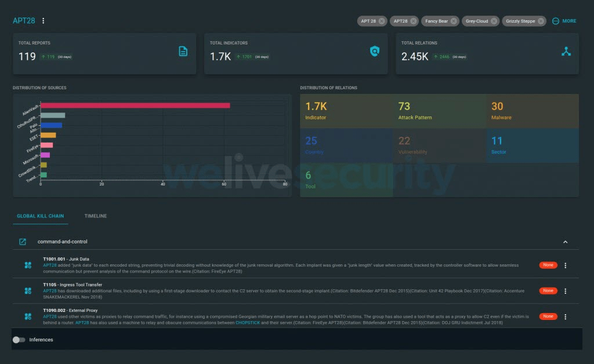The width and height of the screenshot is (594, 364).
Task: Follow the CHOPSTICK malware link
Action: 249,323
